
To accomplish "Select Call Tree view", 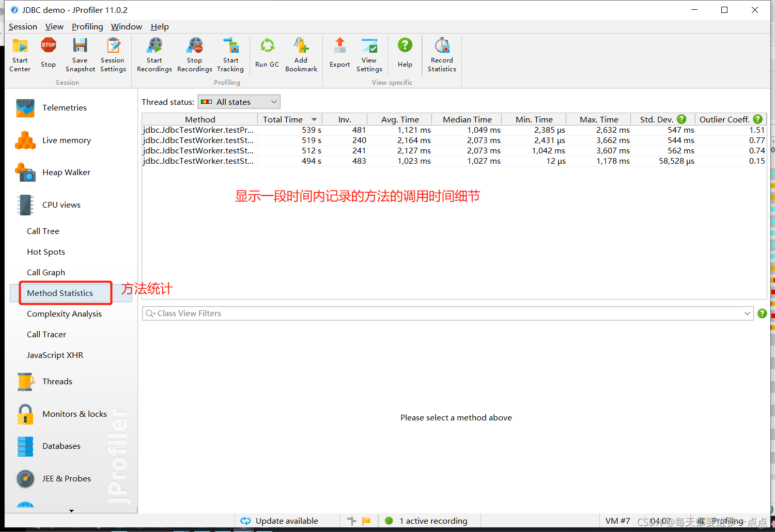I will click(43, 231).
